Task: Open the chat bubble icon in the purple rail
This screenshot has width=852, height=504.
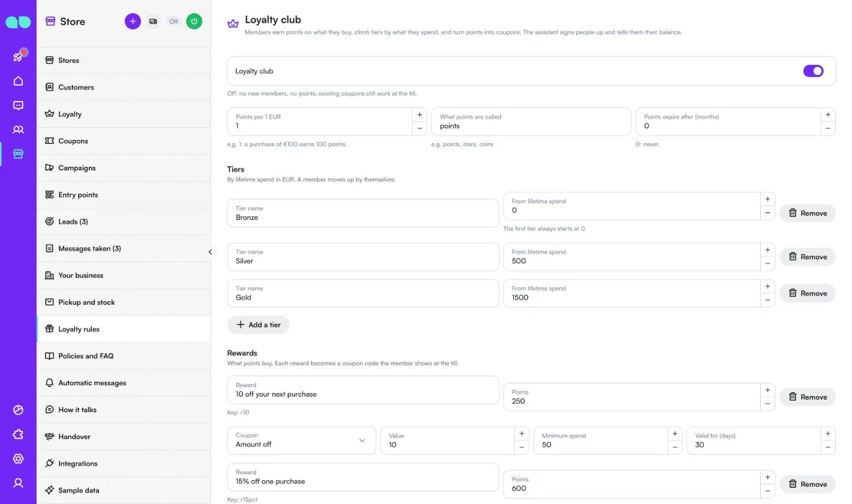Action: point(18,106)
